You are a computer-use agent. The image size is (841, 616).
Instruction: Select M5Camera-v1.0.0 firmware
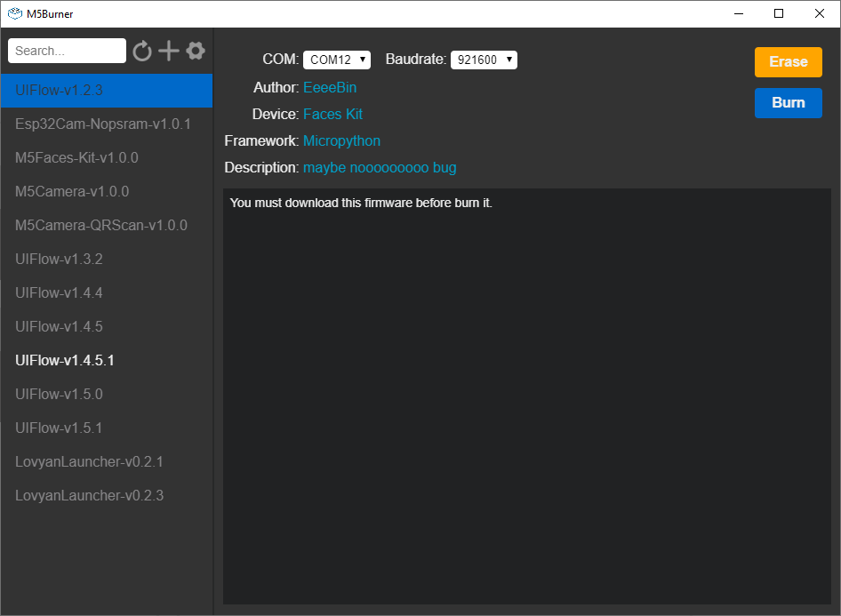[x=107, y=191]
